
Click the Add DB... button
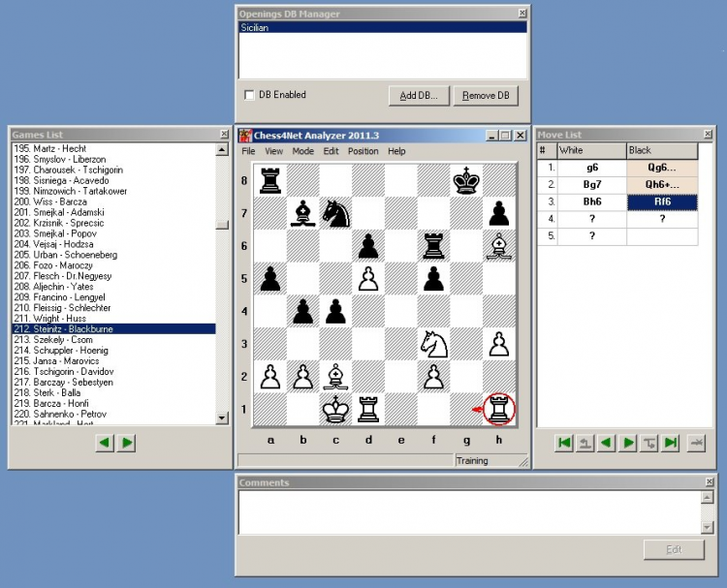[419, 96]
